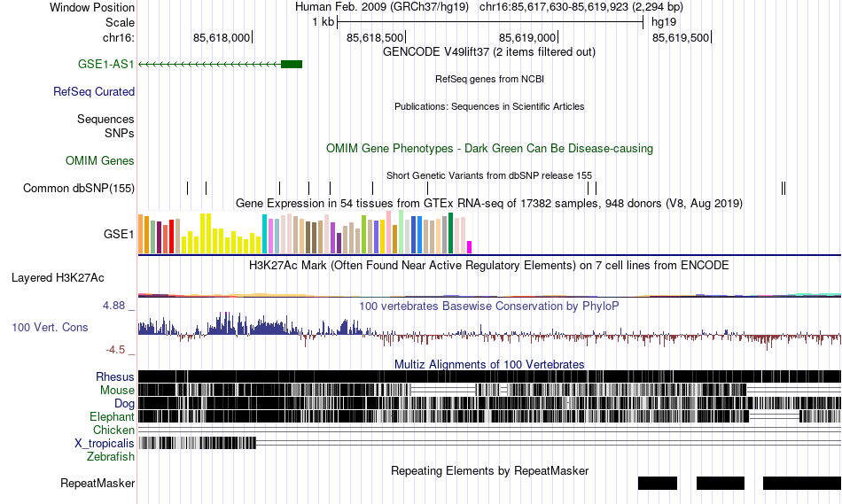Click the -4.5 PhyloP lower scale value

click(x=115, y=350)
